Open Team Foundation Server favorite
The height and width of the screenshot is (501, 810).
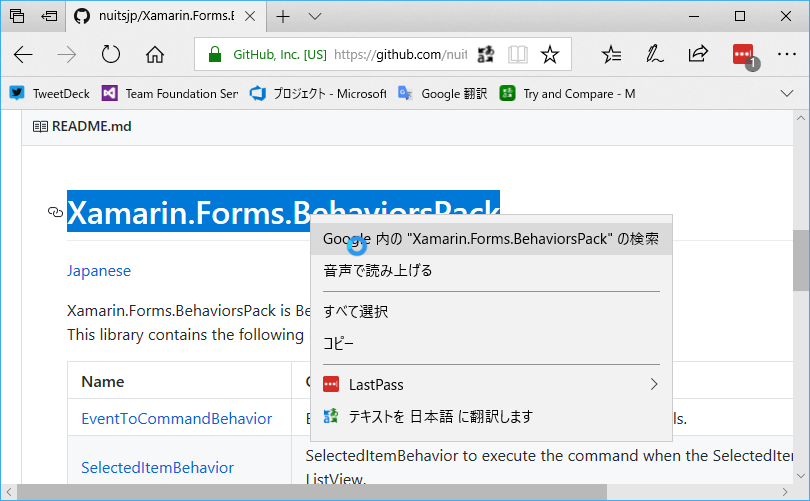[x=170, y=93]
